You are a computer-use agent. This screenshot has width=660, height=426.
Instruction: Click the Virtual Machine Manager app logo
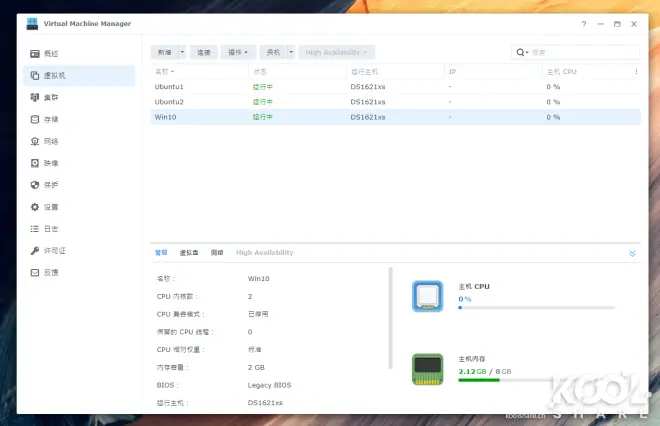[x=32, y=24]
